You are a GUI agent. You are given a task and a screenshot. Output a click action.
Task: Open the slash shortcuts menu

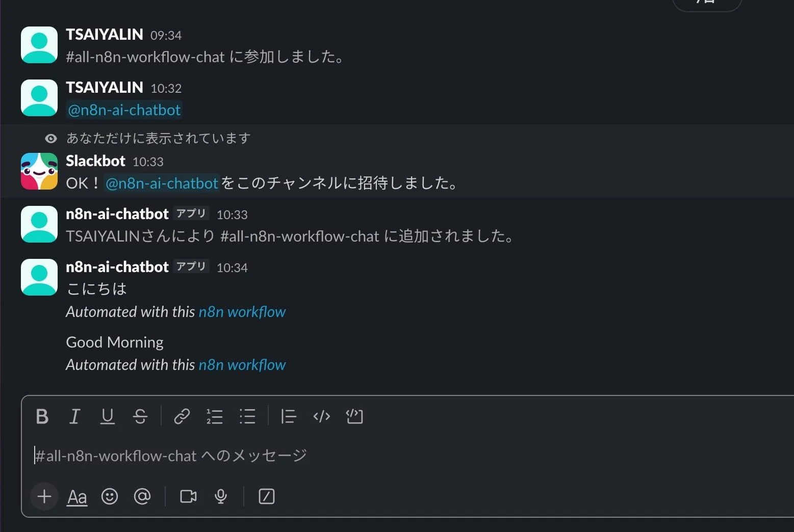pyautogui.click(x=267, y=496)
